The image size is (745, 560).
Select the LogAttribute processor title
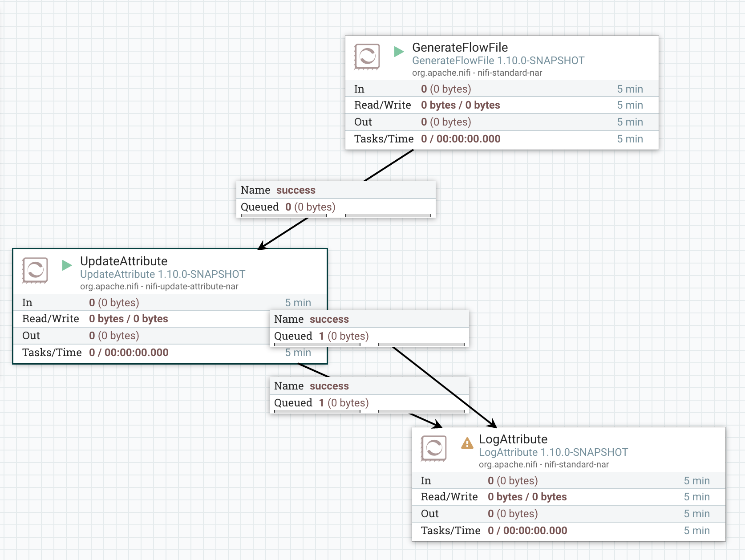tap(513, 439)
